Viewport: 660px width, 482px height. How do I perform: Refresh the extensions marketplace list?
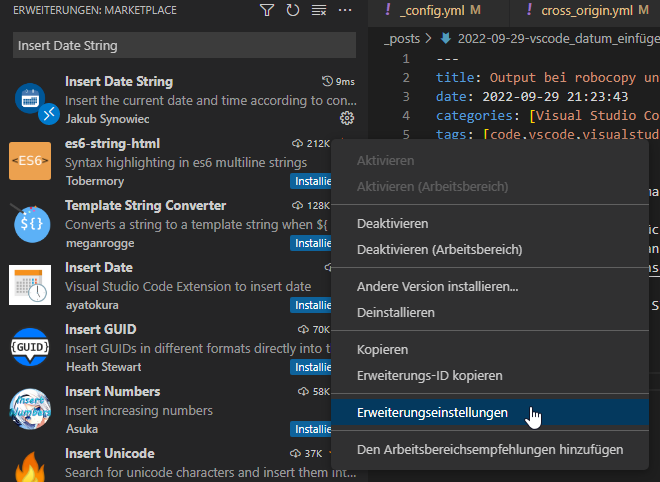tap(293, 10)
